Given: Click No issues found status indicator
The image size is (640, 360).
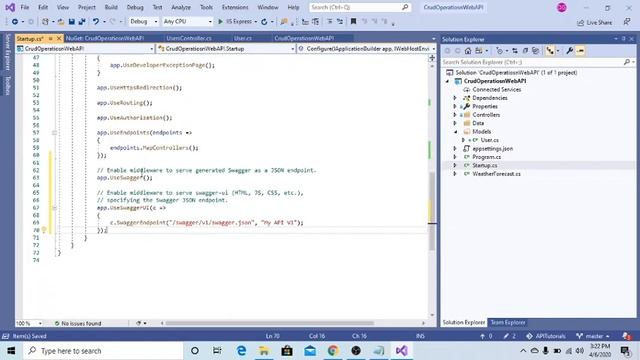Looking at the screenshot, I should click(78, 323).
